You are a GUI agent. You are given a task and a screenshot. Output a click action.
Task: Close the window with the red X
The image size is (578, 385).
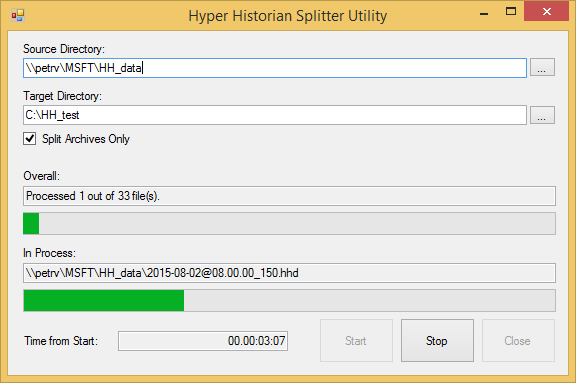point(547,11)
